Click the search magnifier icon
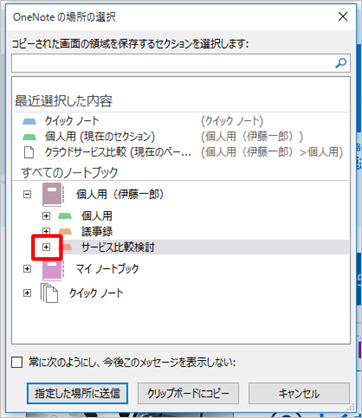The height and width of the screenshot is (418, 362). pos(341,63)
